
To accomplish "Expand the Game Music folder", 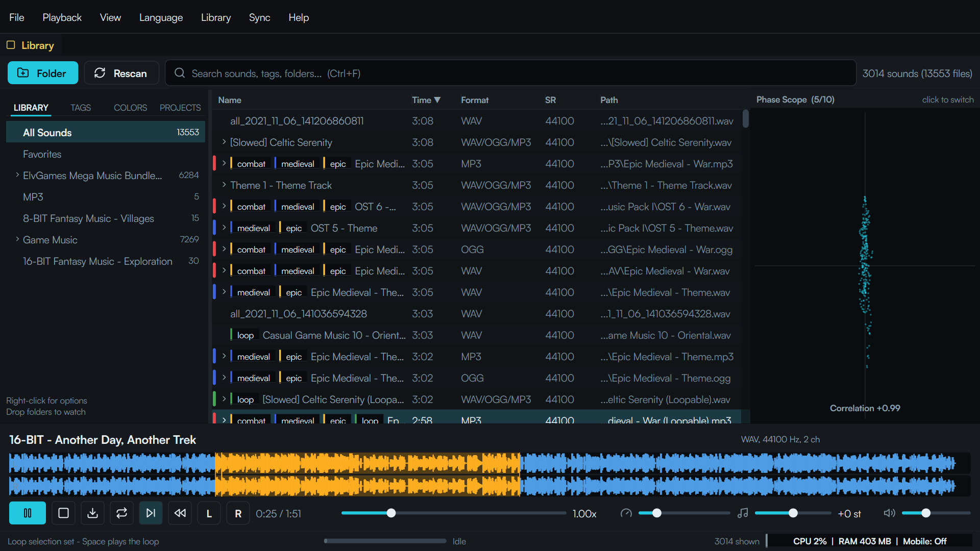I will [17, 239].
